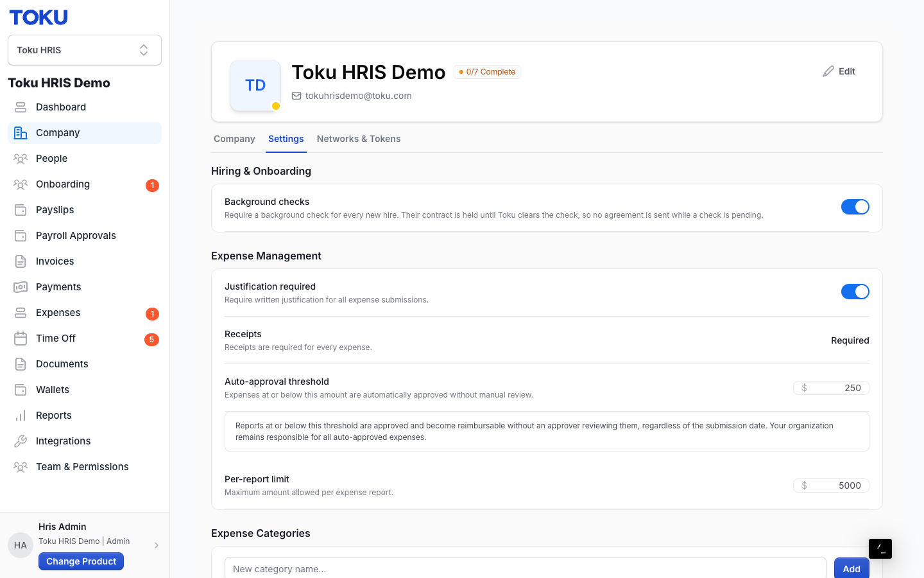Turn off Justification required toggle
This screenshot has width=924, height=578.
[x=855, y=292]
